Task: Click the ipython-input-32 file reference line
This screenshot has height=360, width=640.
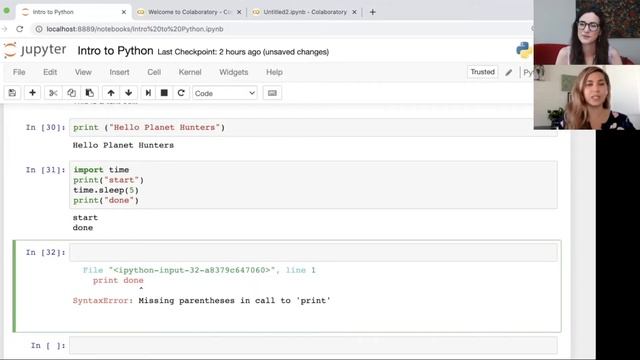Action: pos(199,270)
